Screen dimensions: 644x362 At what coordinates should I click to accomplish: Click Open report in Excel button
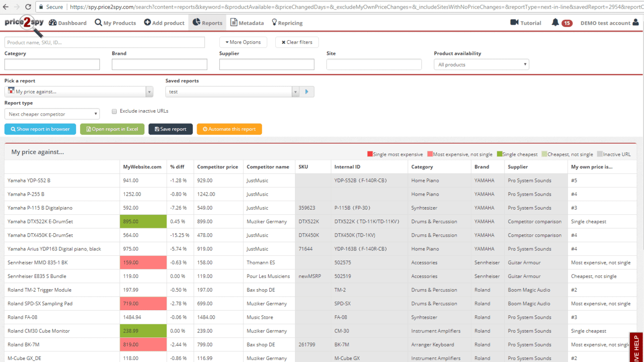tap(112, 129)
